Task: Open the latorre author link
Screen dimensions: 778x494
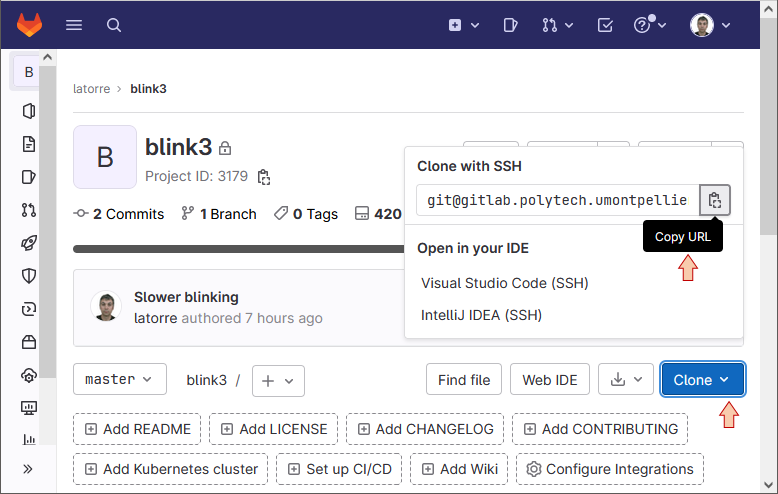Action: pos(155,318)
